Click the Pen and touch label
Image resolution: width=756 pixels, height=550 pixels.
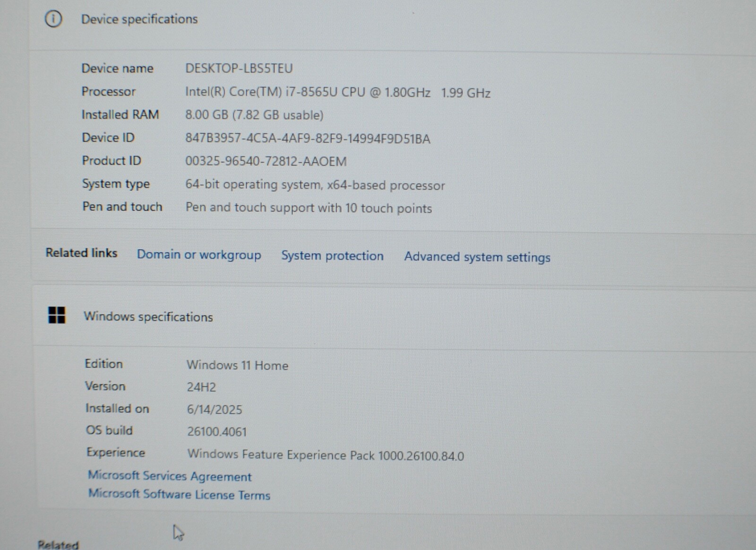122,207
